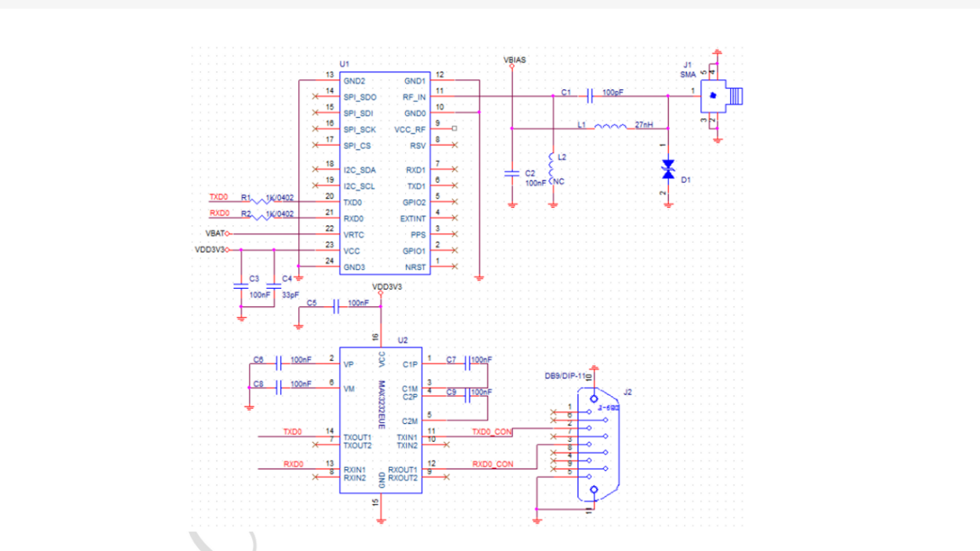
Task: Click the VDD3V3 label above U2
Action: tap(386, 287)
